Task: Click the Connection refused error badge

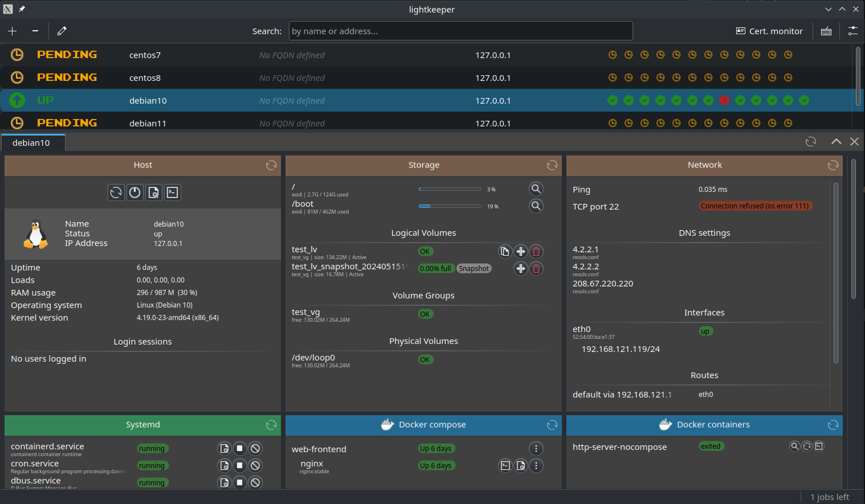Action: coord(755,206)
